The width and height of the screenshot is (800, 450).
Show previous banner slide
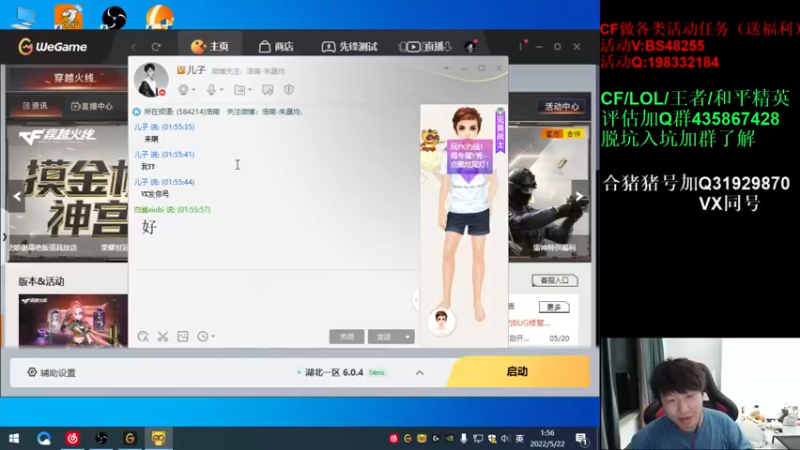point(17,196)
